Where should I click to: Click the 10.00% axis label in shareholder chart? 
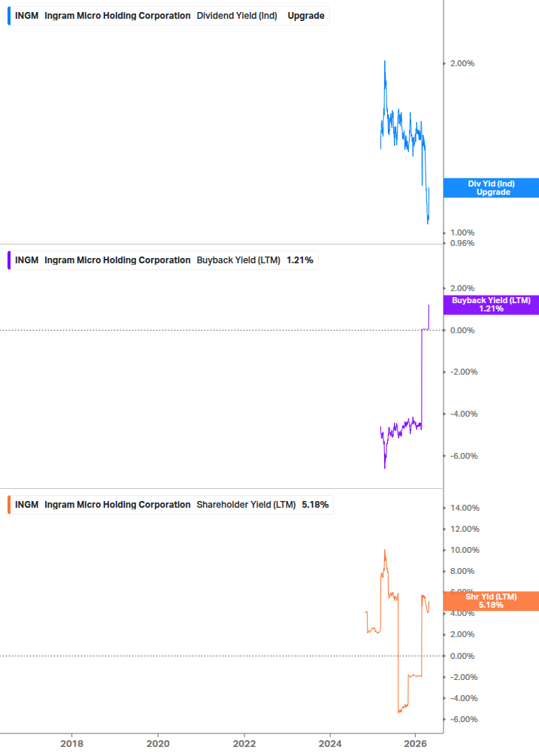[465, 550]
